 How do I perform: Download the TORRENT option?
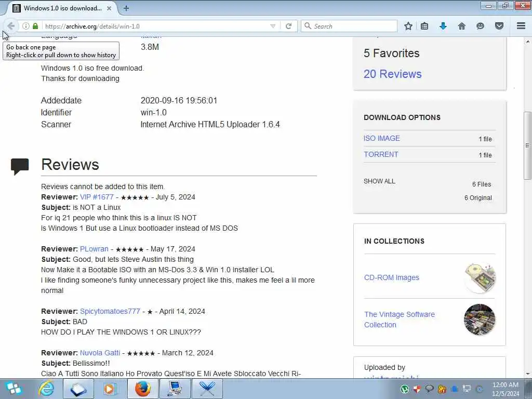(381, 154)
